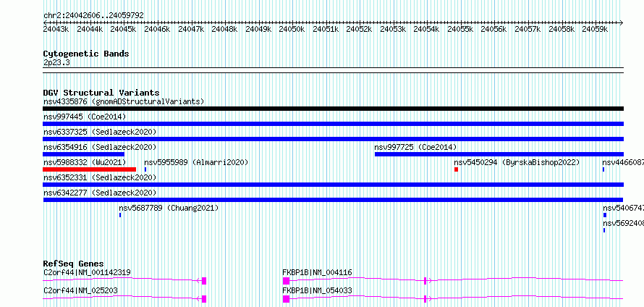Open the C2orf44|NM_025203 gene label
This screenshot has height=307, width=644.
80,290
